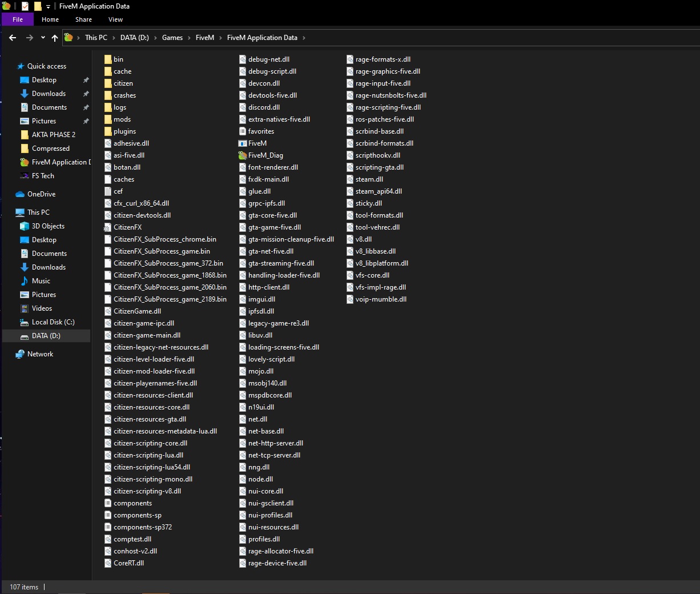Expand chevron after FiveM Application Data breadcrumb

[304, 38]
